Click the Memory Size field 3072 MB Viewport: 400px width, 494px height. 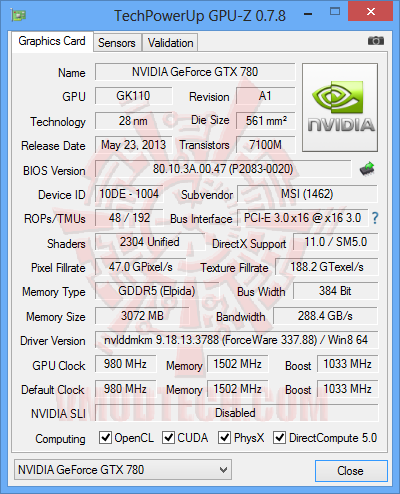pos(142,316)
